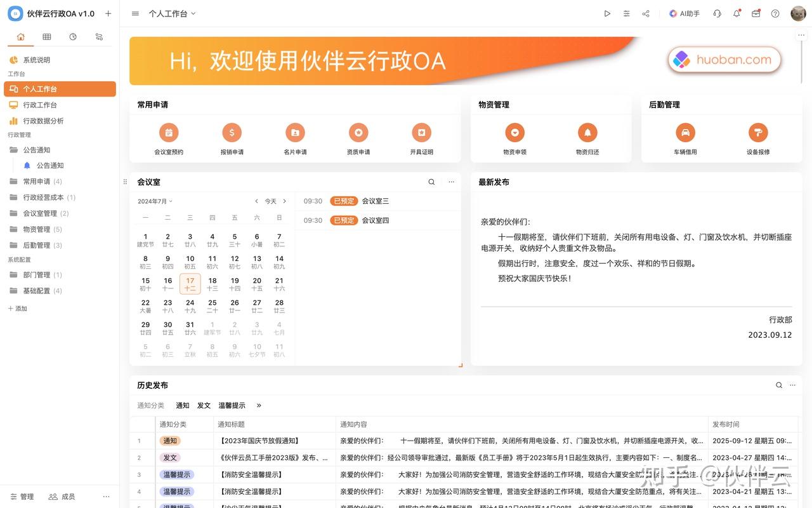Click the huoban.com banner link

724,60
